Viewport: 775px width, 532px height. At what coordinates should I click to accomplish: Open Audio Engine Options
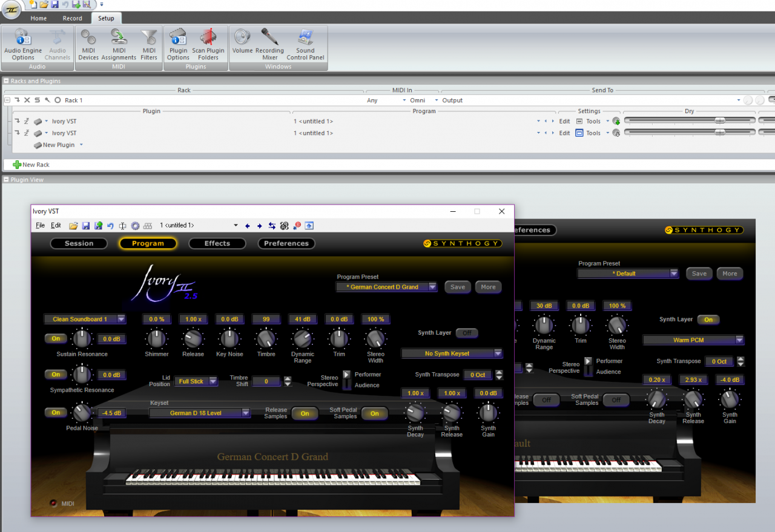tap(23, 45)
